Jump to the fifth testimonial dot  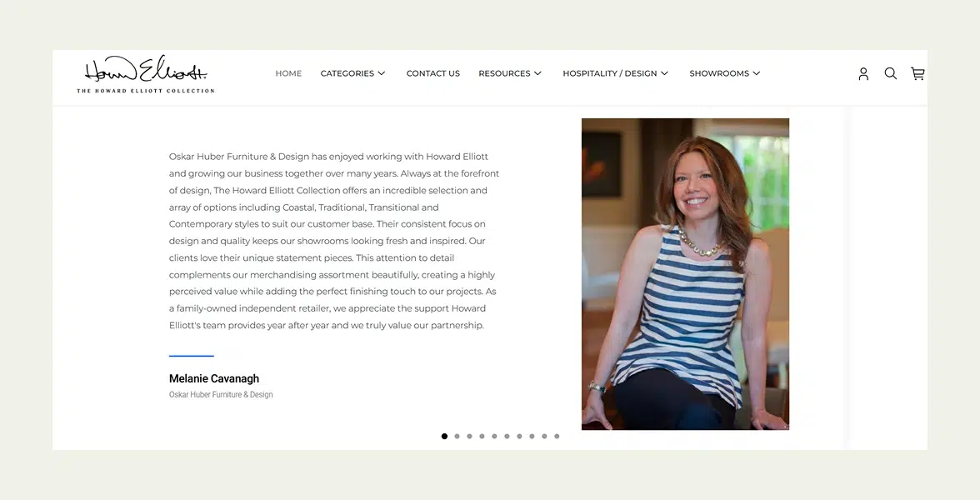(x=494, y=437)
